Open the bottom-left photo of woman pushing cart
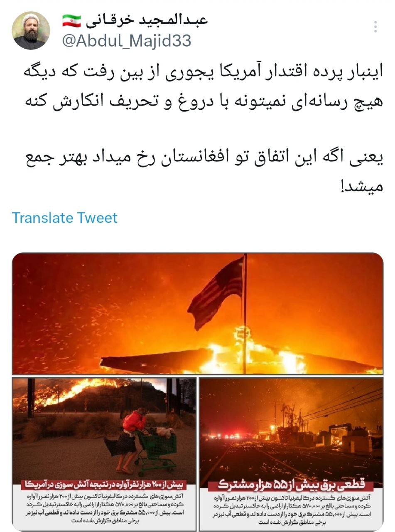This screenshot has height=532, width=395. (104, 454)
